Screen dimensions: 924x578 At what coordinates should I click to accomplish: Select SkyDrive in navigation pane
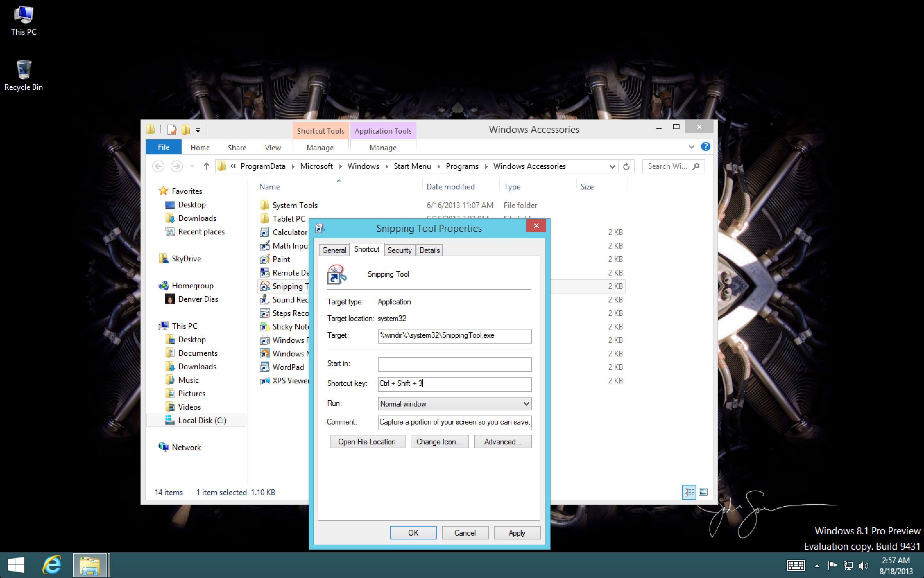[x=179, y=258]
